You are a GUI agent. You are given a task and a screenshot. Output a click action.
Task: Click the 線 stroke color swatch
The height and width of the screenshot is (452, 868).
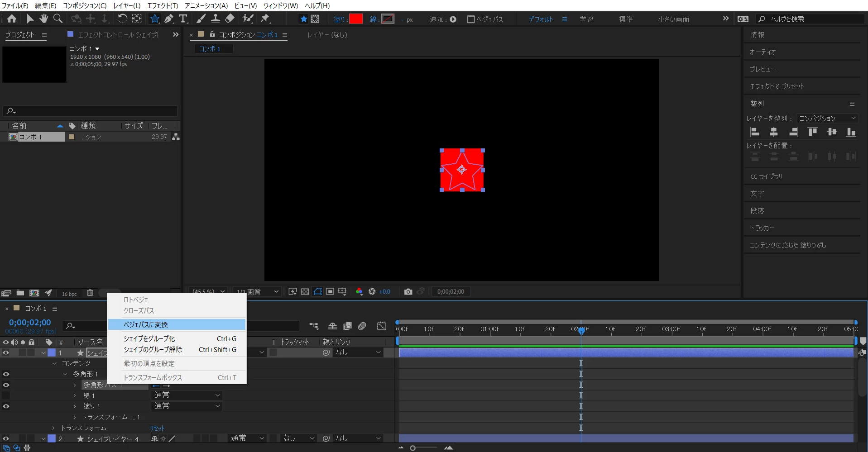388,19
